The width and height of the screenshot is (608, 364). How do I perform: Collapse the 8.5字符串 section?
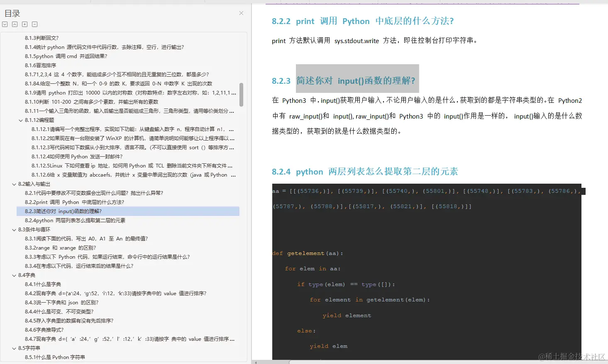(x=14, y=348)
